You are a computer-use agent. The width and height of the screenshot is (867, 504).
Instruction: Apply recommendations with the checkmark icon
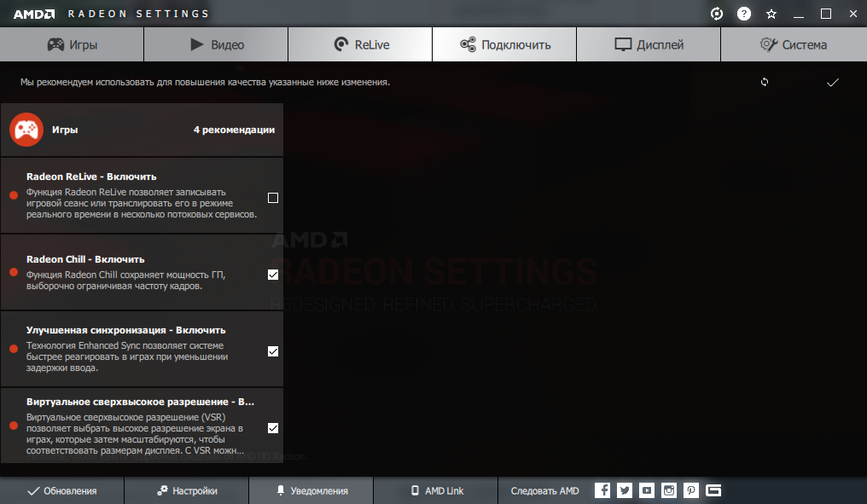[x=833, y=83]
